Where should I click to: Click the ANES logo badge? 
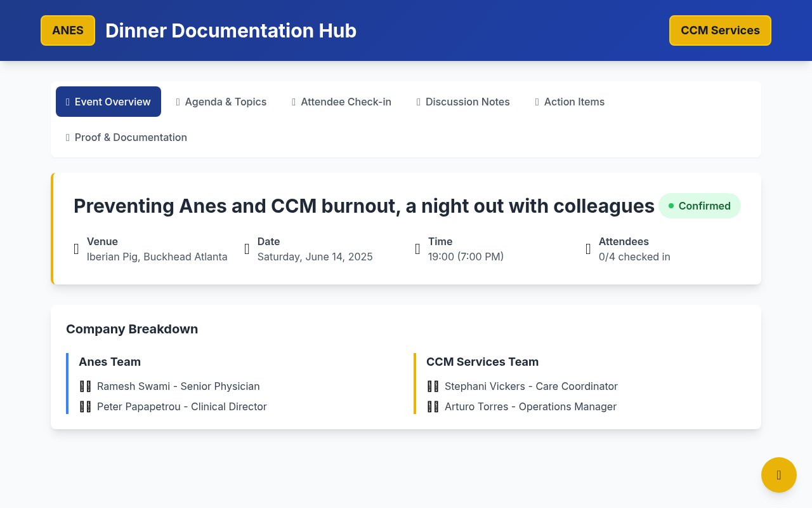click(68, 30)
